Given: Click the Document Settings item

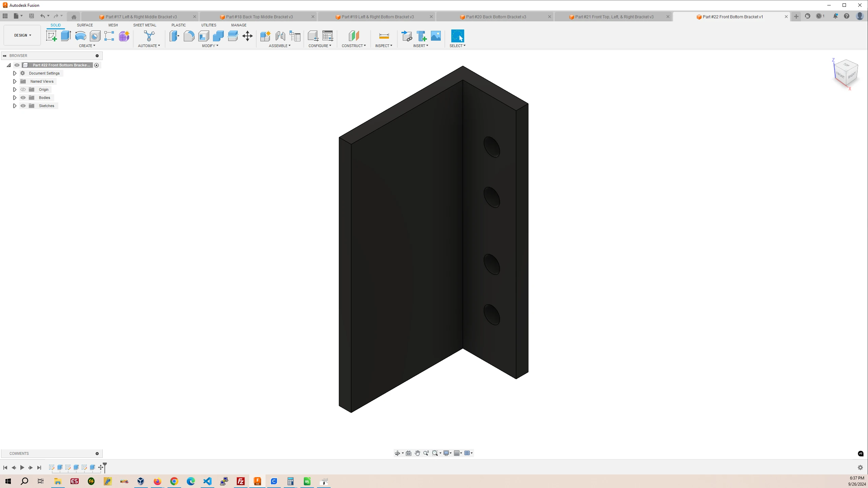Looking at the screenshot, I should [44, 73].
